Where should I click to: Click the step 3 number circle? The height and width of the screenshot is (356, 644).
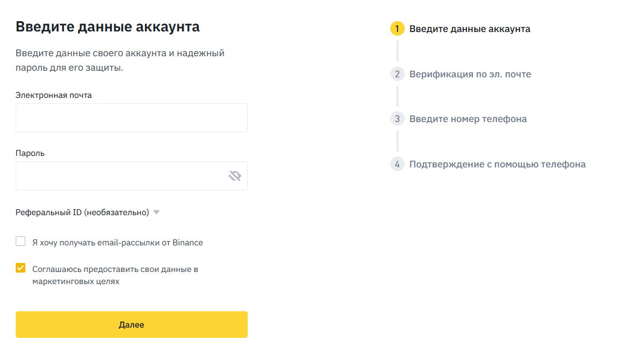397,119
